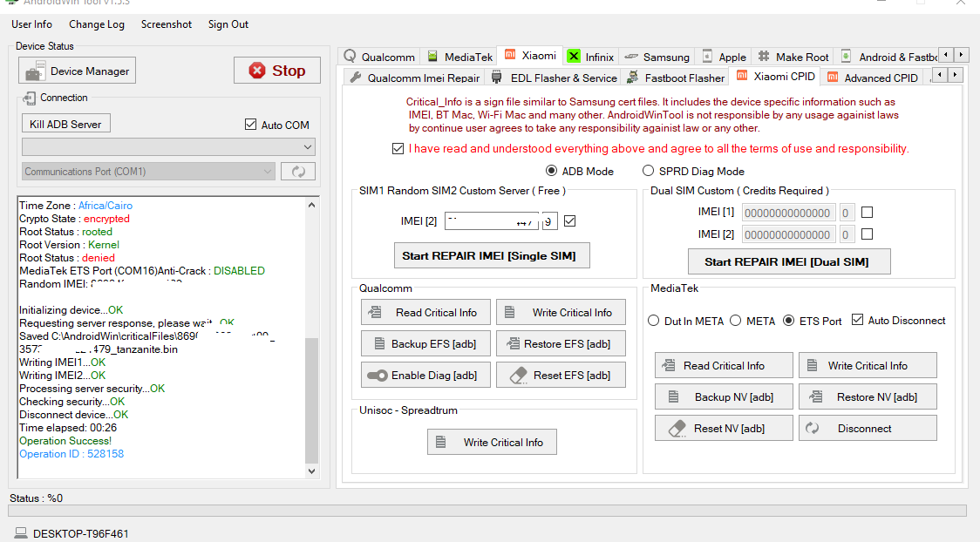The height and width of the screenshot is (542, 980).
Task: Click log panel scroll up arrow
Action: pos(311,205)
